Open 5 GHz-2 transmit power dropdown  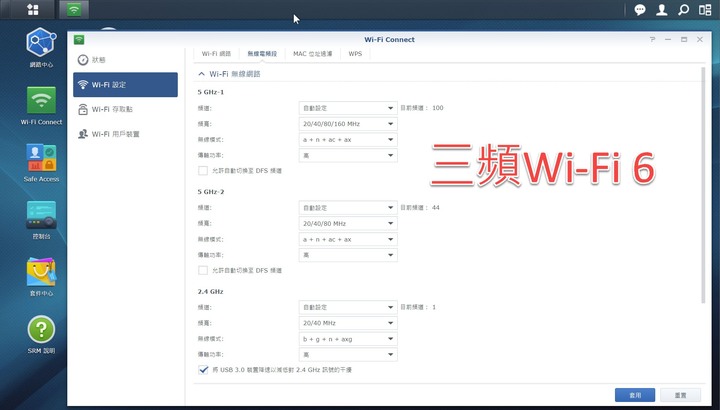348,255
